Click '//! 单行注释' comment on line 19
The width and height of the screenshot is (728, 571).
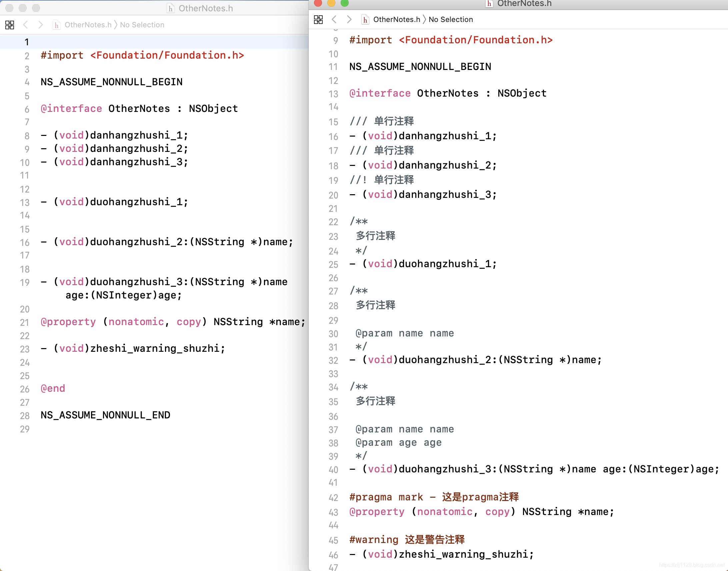click(x=382, y=180)
